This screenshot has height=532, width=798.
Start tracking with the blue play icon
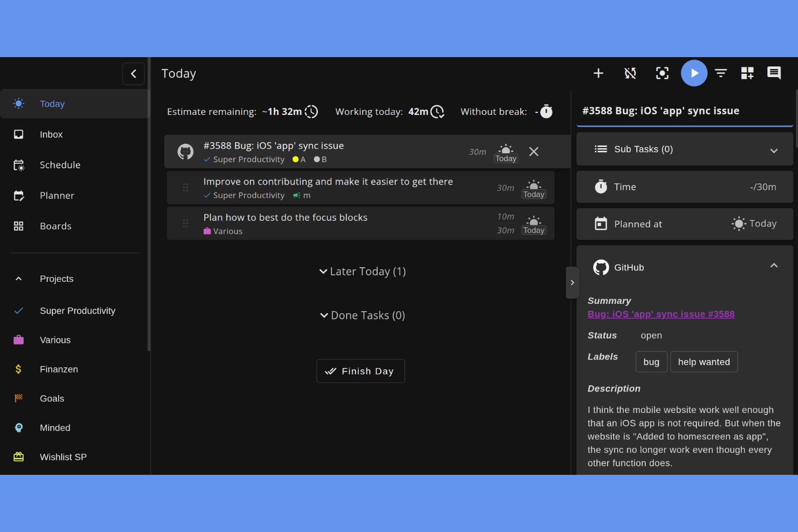(x=694, y=73)
